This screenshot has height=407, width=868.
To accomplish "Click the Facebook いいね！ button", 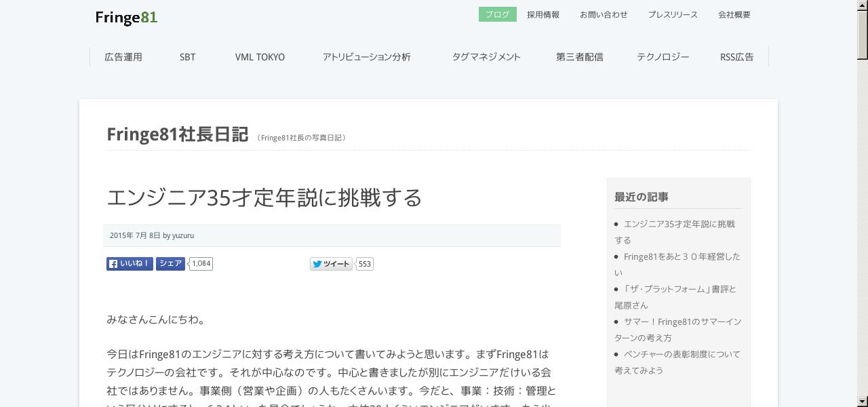I will click(130, 264).
